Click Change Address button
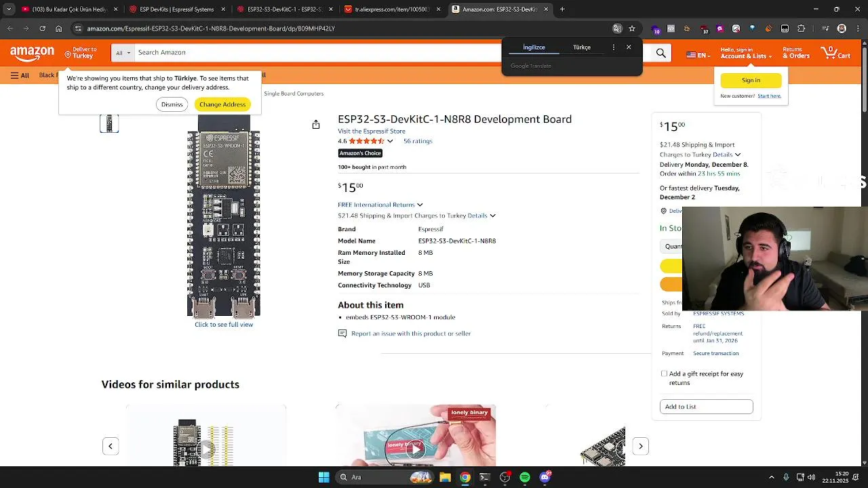This screenshot has width=868, height=488. [x=222, y=104]
